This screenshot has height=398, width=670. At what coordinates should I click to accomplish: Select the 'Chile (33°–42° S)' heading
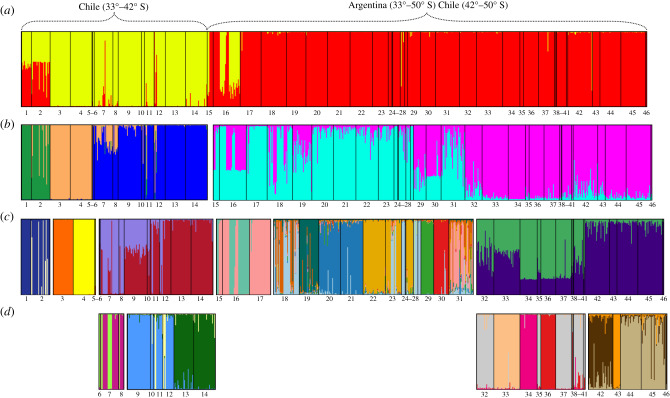tap(113, 6)
